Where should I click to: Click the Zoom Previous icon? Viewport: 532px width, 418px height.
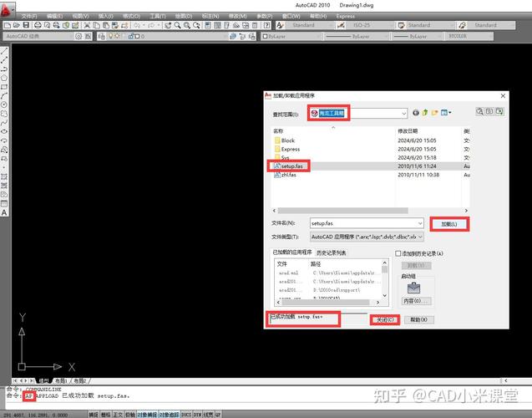[196, 25]
